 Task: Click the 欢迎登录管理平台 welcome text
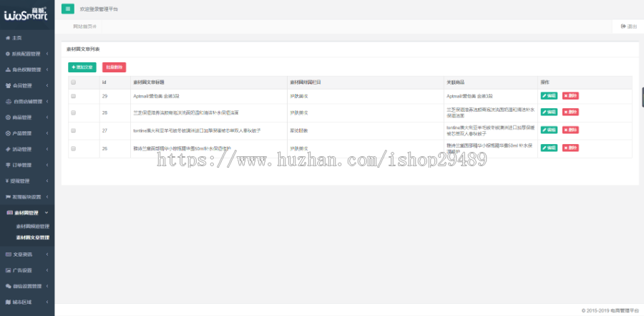(x=99, y=9)
